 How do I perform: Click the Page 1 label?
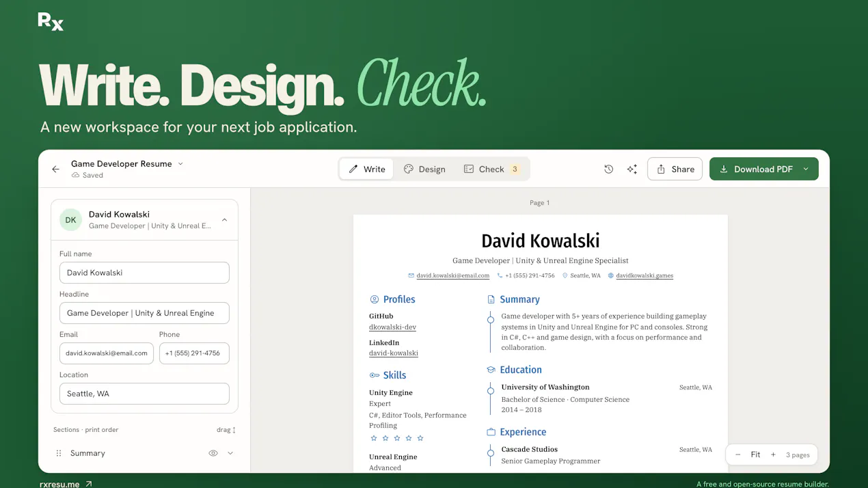(539, 203)
